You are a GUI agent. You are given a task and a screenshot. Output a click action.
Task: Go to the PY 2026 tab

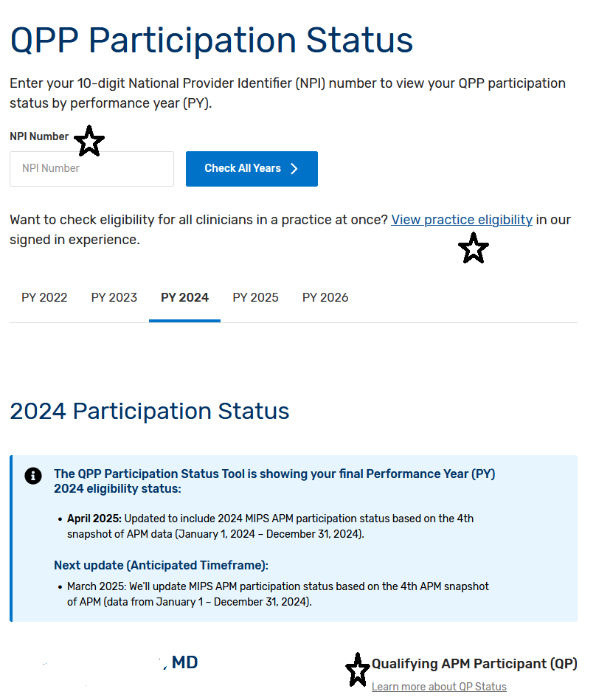[x=325, y=298]
